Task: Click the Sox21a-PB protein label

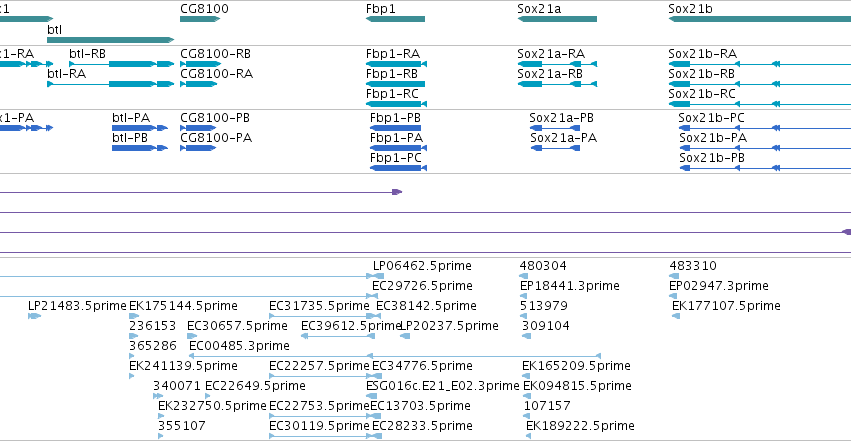Action: 561,118
